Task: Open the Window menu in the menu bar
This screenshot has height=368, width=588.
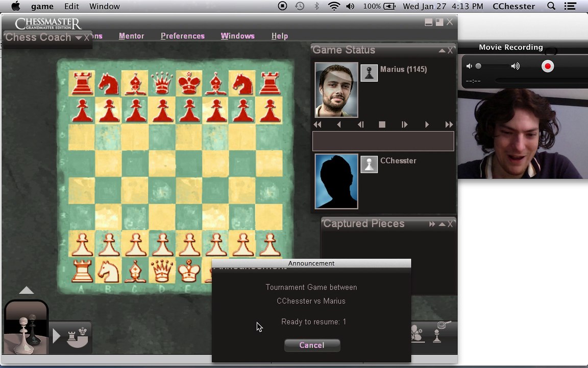Action: pos(105,6)
